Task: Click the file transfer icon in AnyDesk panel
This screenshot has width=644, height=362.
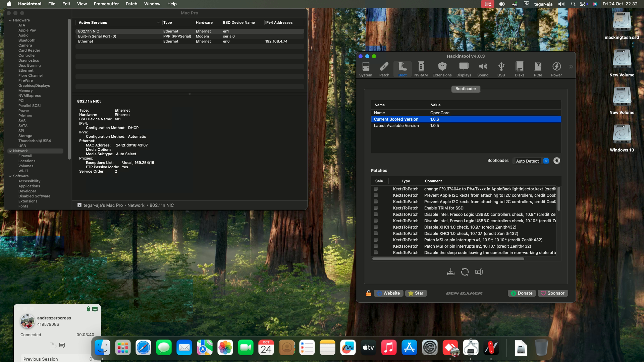Action: [x=53, y=345]
